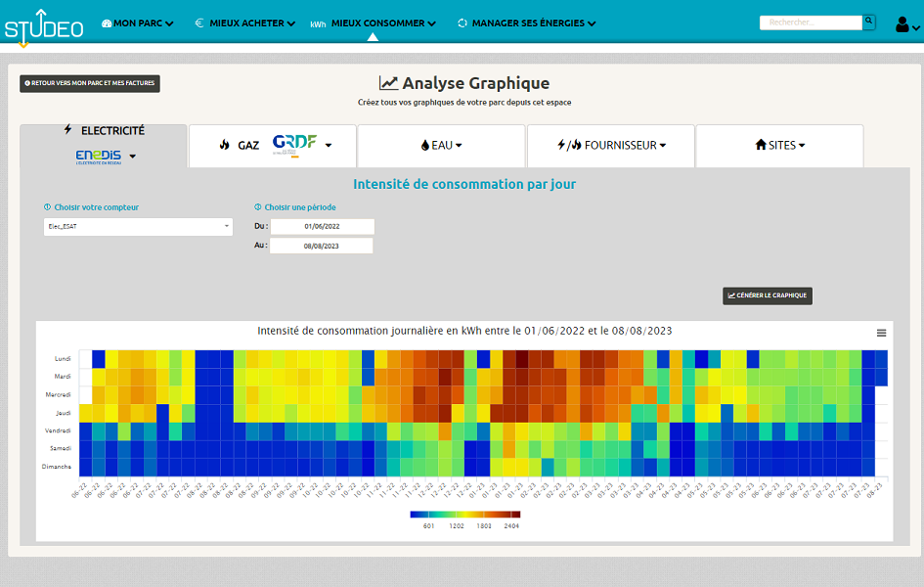Click the magnifier search button

[868, 23]
